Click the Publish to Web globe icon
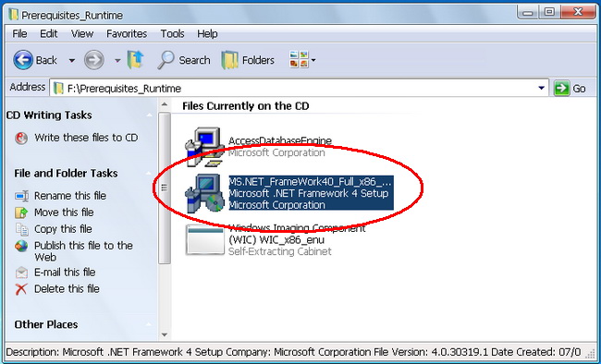 click(x=21, y=246)
